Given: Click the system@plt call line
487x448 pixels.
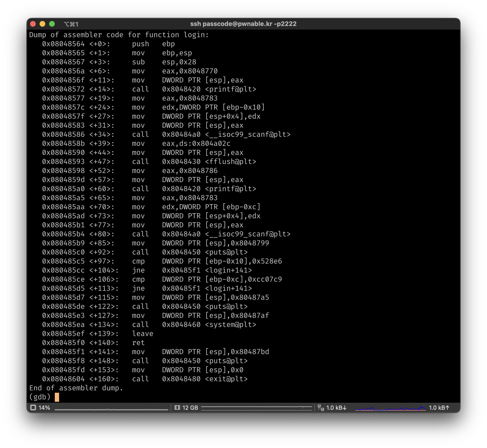Looking at the screenshot, I should [x=149, y=324].
